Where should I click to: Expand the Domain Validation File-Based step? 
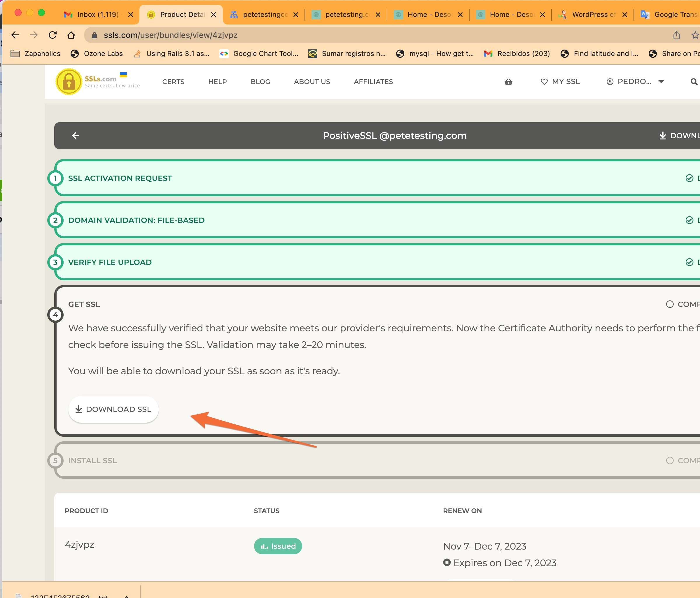136,220
